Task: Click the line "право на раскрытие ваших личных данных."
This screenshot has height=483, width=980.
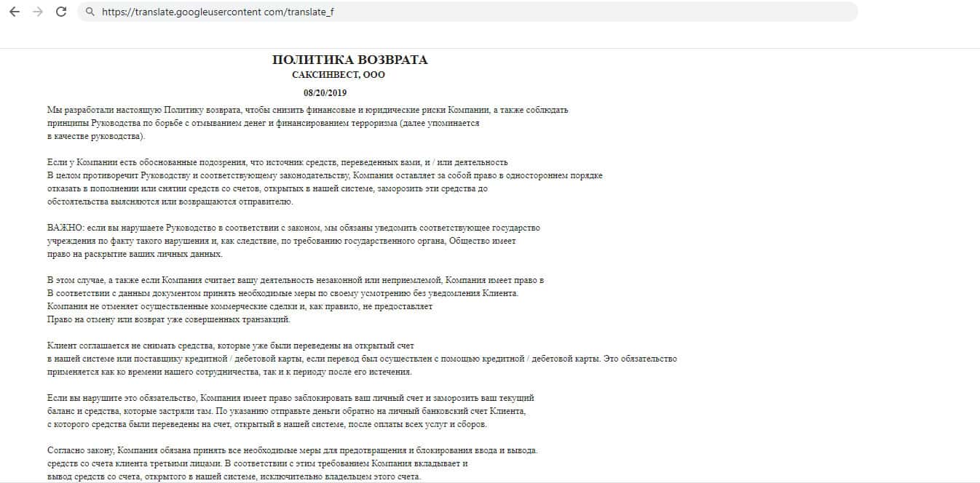Action: [x=135, y=255]
